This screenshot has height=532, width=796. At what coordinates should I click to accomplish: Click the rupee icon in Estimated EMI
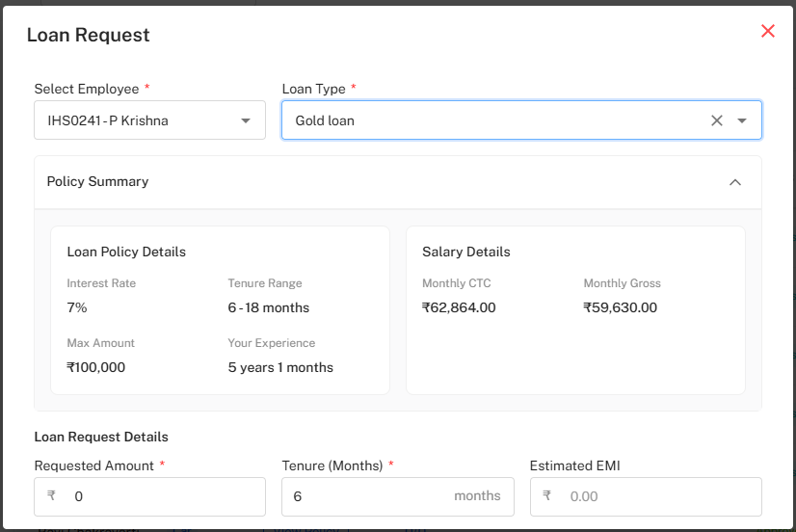pos(546,496)
